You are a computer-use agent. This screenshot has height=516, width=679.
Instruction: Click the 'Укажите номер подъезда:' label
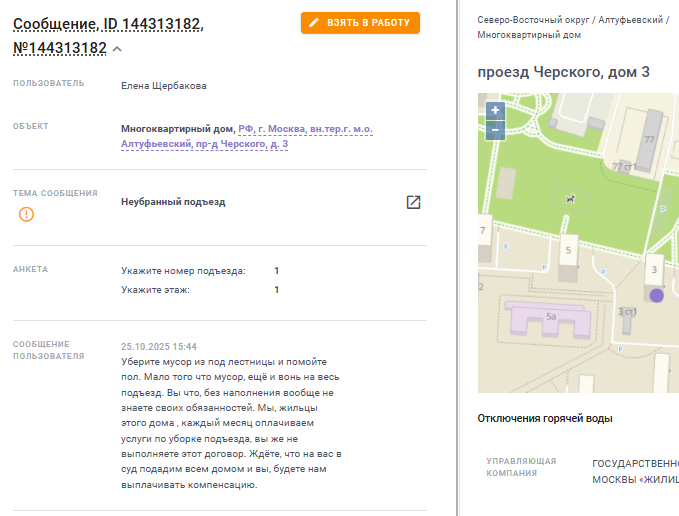coord(183,271)
